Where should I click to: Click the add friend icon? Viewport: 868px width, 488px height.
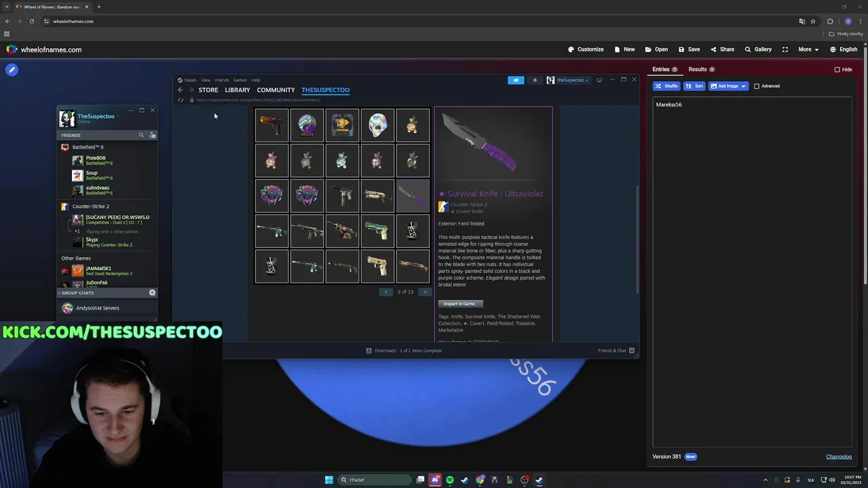[x=152, y=135]
